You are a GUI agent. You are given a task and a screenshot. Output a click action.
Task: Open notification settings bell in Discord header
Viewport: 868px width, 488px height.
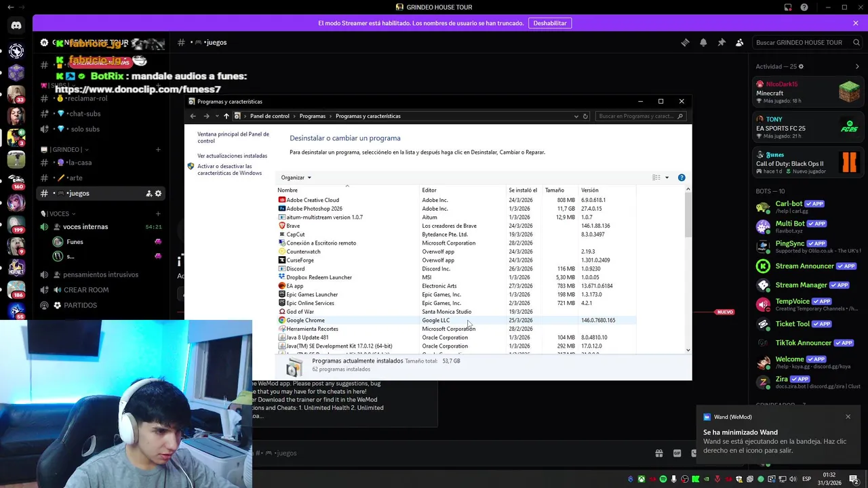point(703,42)
